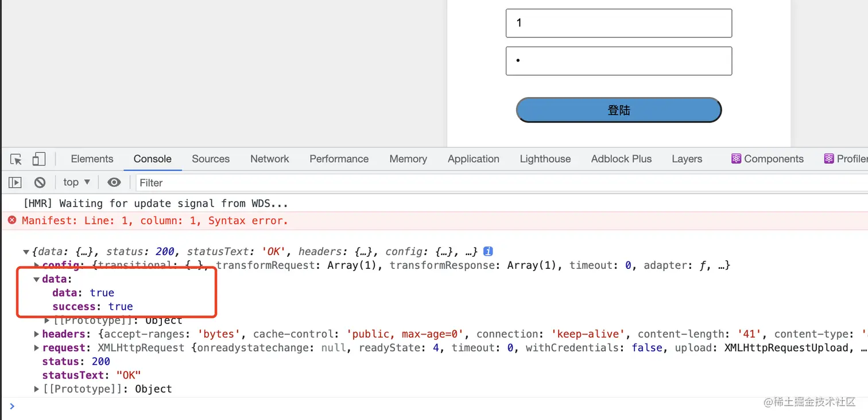The width and height of the screenshot is (868, 420).
Task: Show the console sidebar panel icon
Action: tap(15, 183)
